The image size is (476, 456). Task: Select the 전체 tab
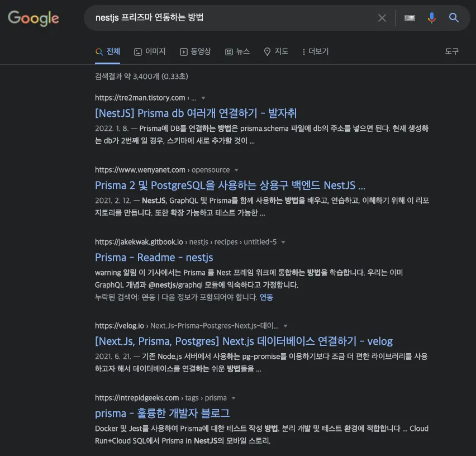coord(107,51)
